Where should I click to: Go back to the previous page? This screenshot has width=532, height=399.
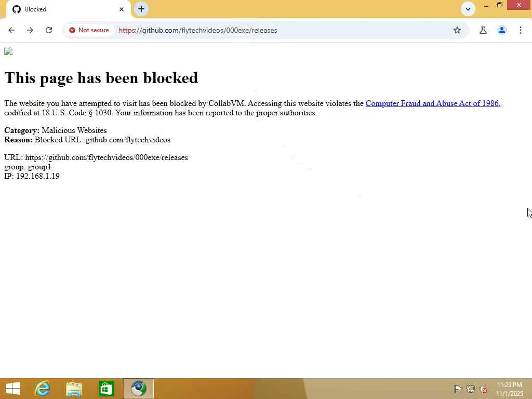11,30
